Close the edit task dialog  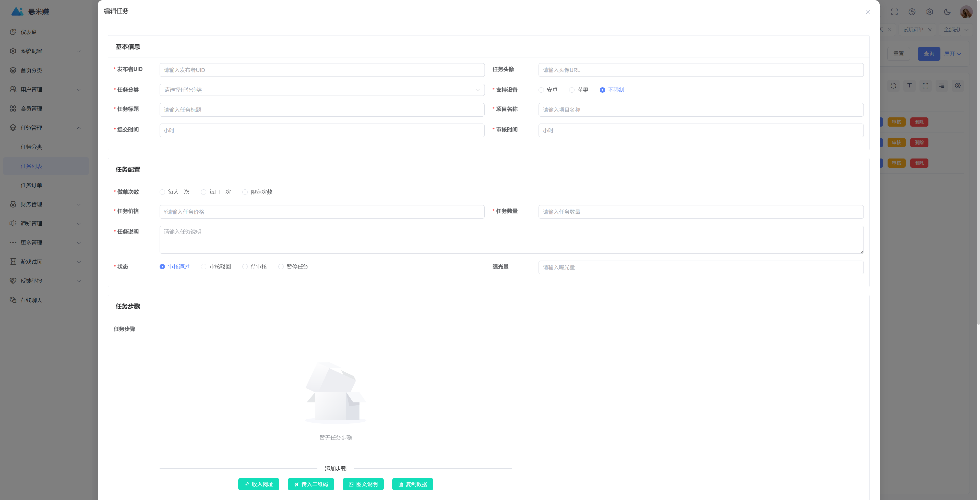tap(868, 12)
